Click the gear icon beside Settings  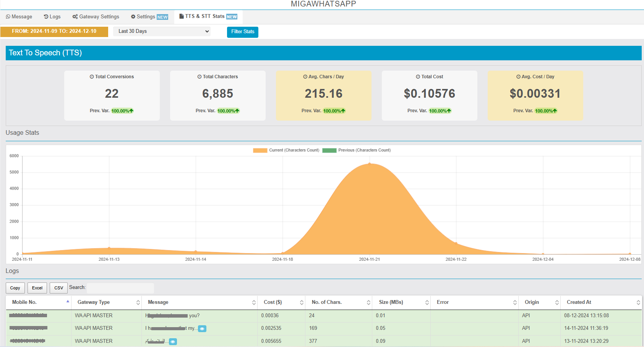point(133,17)
